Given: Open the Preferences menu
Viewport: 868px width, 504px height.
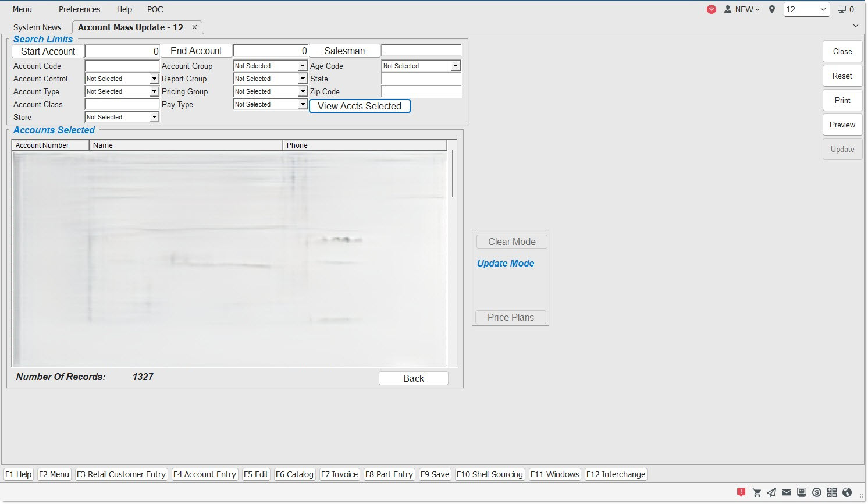Looking at the screenshot, I should [x=79, y=9].
